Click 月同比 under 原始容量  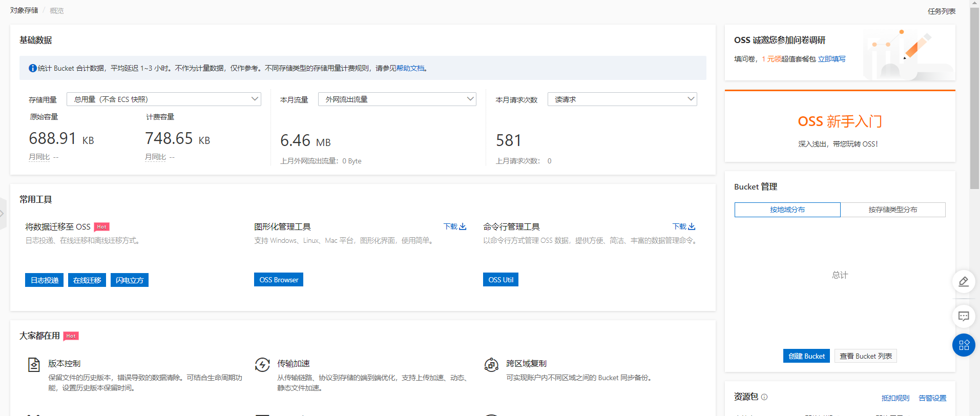pyautogui.click(x=39, y=157)
